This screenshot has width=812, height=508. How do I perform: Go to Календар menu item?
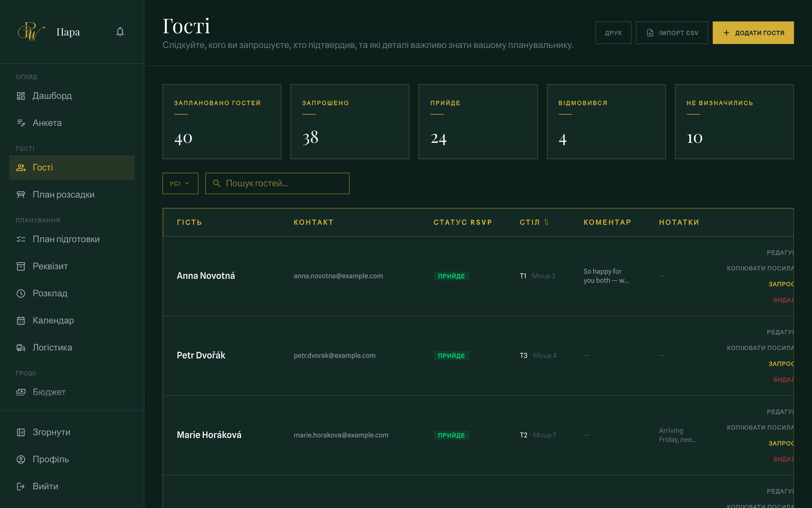pyautogui.click(x=72, y=321)
